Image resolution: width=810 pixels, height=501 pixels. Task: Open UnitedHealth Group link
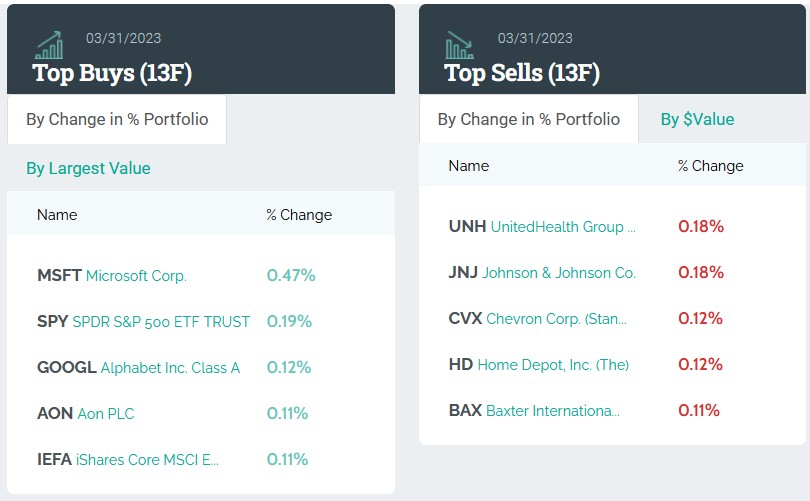(563, 227)
